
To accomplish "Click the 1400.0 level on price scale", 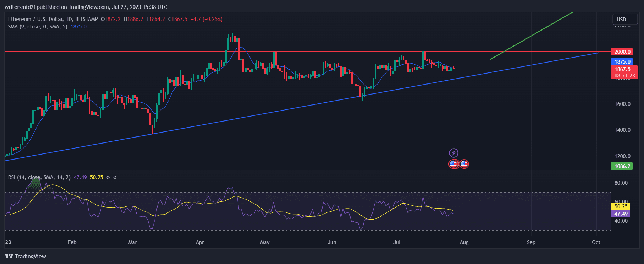I will (622, 130).
